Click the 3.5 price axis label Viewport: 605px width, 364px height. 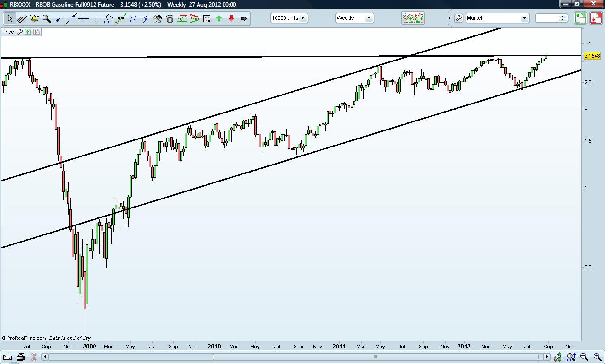coord(588,43)
